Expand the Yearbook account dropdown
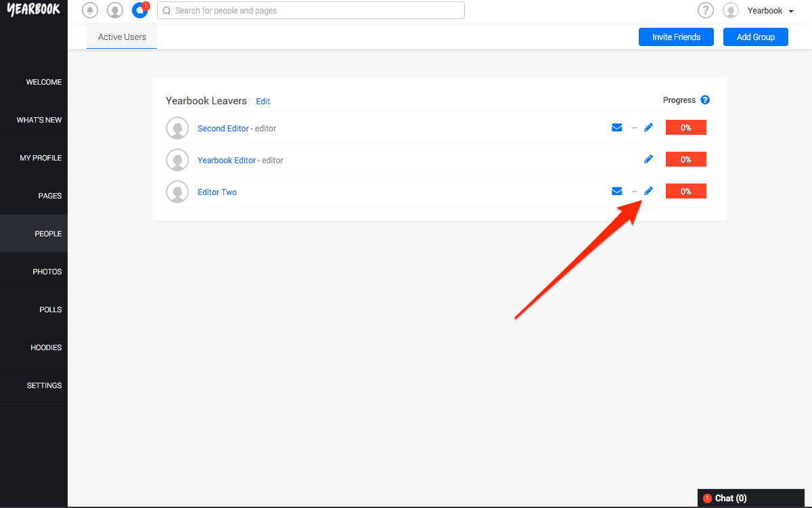Screen dimensions: 812x508 771,11
